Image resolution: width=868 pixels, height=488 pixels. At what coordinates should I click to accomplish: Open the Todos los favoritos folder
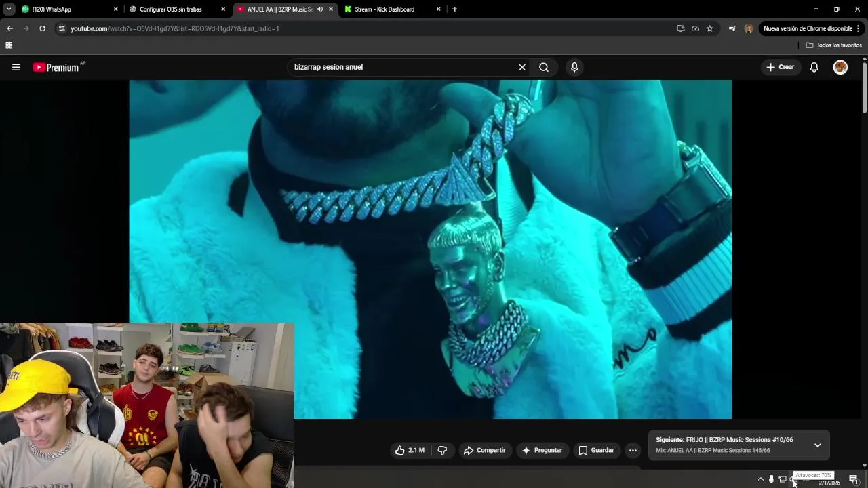(x=833, y=45)
